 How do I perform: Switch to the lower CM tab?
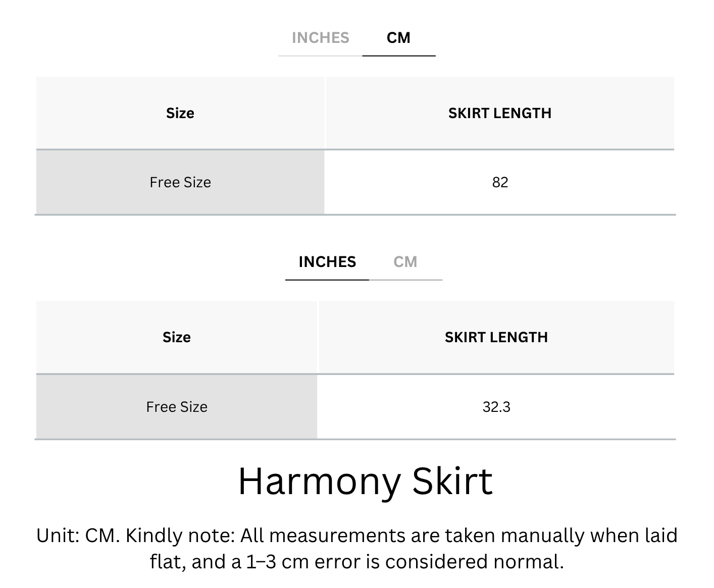pyautogui.click(x=405, y=262)
